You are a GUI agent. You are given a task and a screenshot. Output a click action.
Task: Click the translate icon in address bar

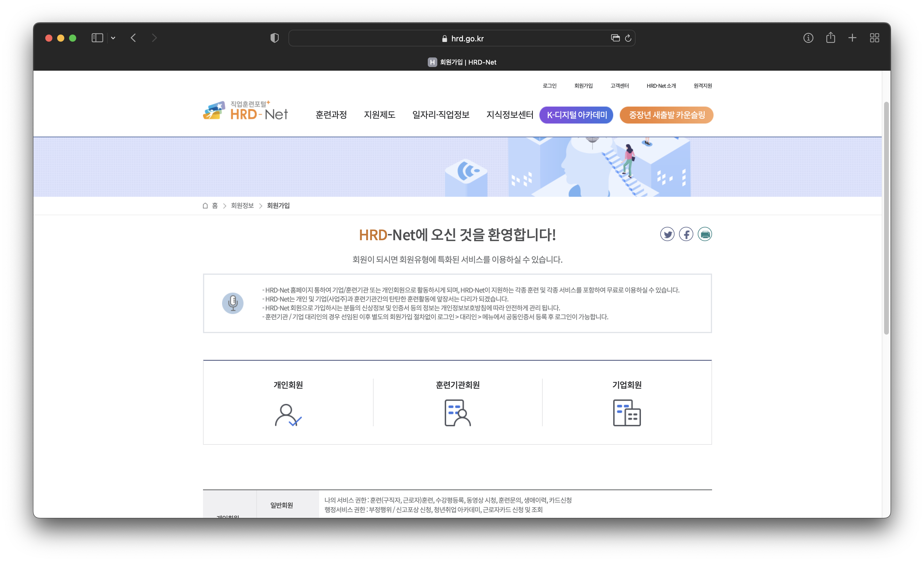pos(615,38)
